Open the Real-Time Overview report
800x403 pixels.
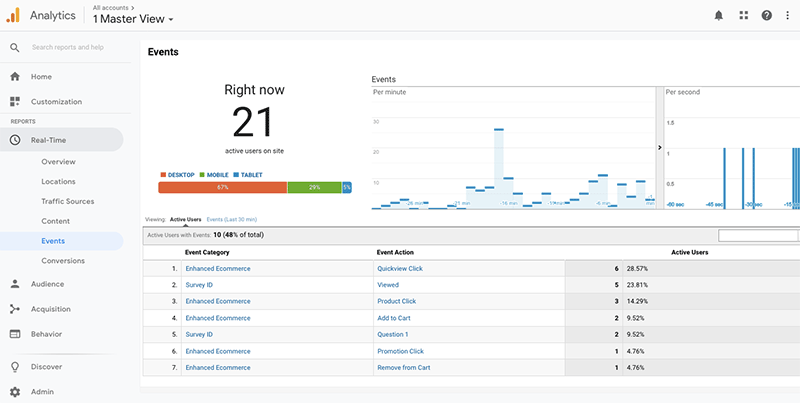tap(58, 162)
